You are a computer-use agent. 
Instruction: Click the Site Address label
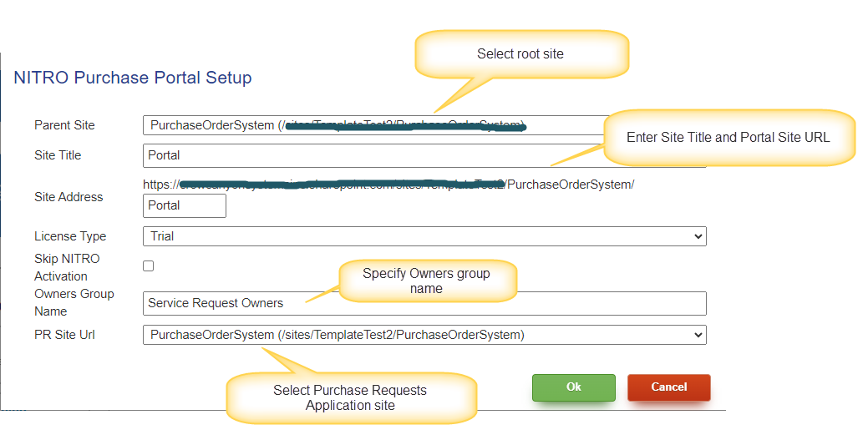click(69, 197)
